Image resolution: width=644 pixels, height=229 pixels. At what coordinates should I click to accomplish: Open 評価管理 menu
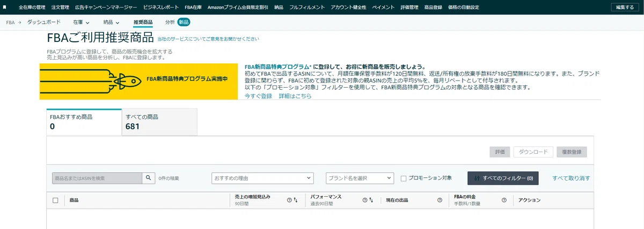[409, 8]
